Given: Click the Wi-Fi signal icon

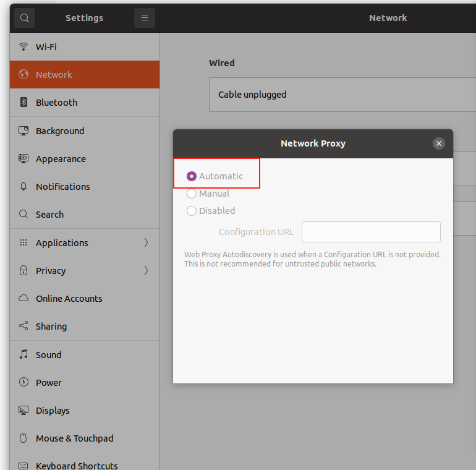Looking at the screenshot, I should click(23, 47).
